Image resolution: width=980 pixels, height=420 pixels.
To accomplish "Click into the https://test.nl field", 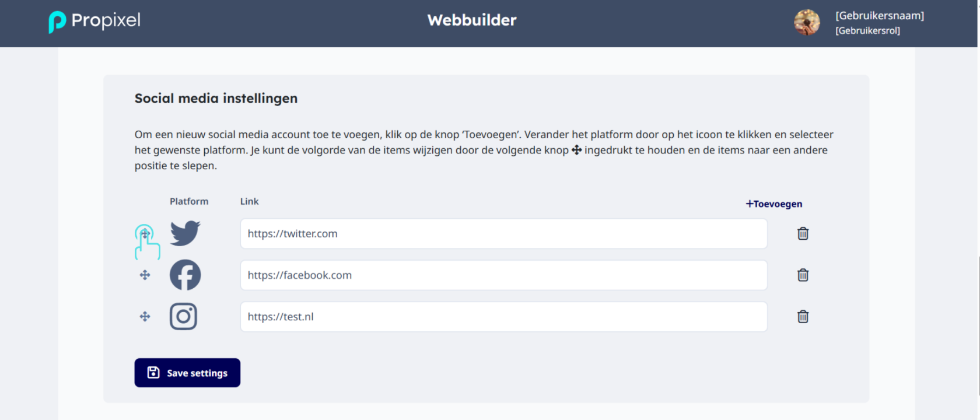I will click(x=504, y=316).
